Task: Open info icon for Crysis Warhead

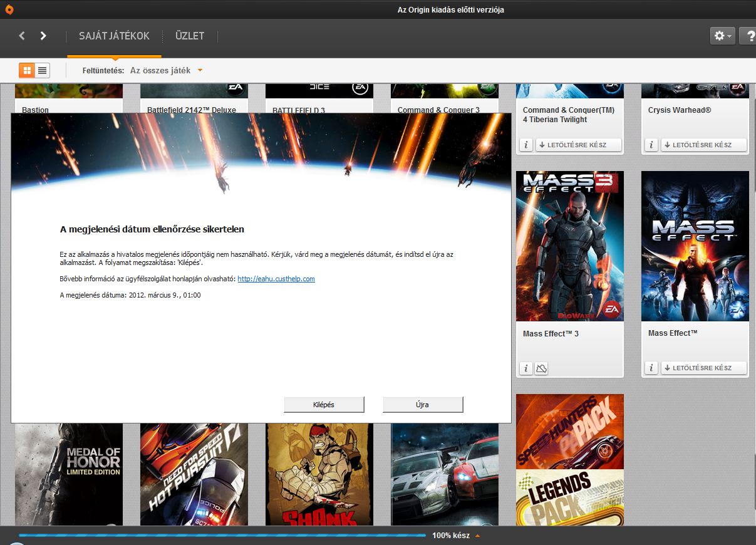Action: click(651, 145)
